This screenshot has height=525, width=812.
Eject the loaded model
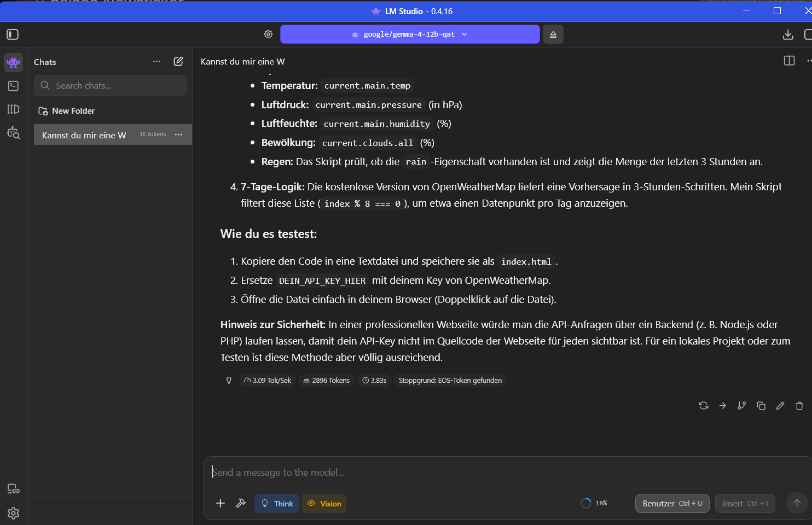[553, 34]
